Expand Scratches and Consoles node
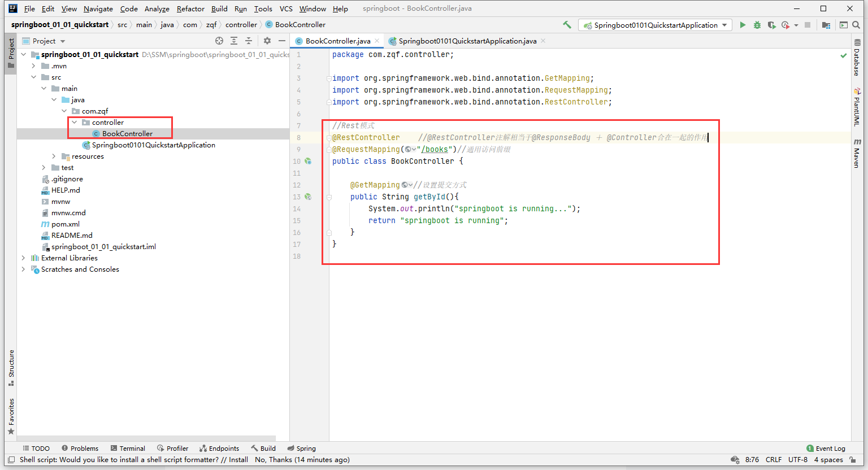The height and width of the screenshot is (470, 868). [x=23, y=269]
